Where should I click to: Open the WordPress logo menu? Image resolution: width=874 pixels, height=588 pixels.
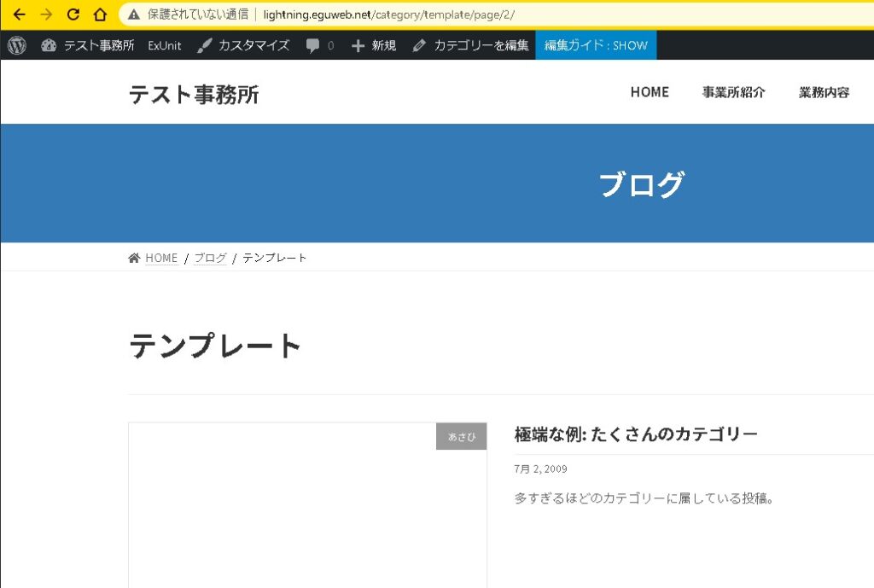pos(17,45)
